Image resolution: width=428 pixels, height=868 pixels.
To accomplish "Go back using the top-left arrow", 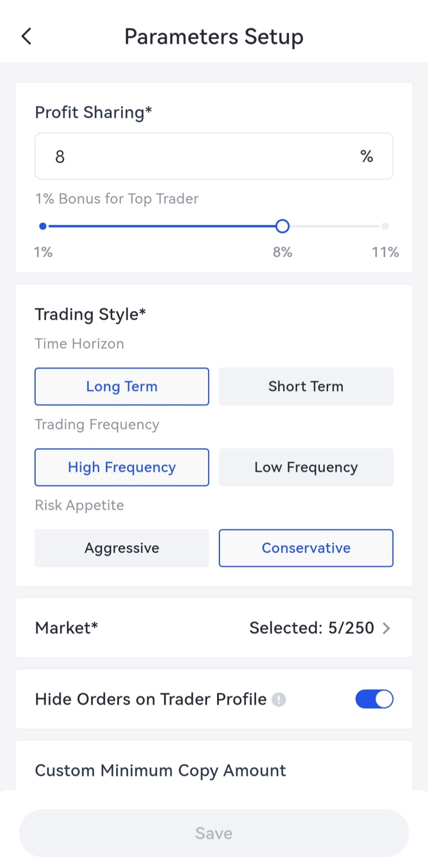I will (x=26, y=37).
